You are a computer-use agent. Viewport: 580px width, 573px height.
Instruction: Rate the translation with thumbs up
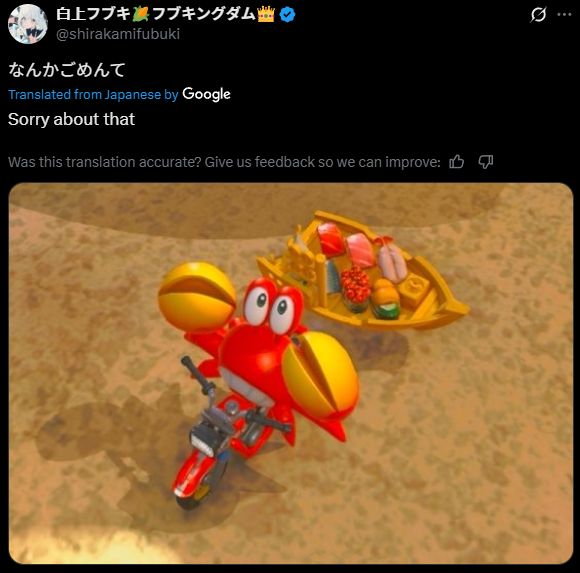tap(456, 162)
